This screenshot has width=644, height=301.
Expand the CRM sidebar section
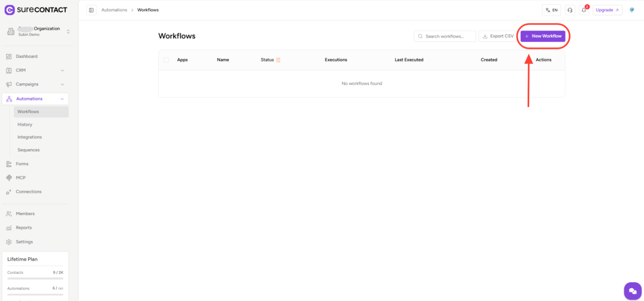pyautogui.click(x=35, y=70)
